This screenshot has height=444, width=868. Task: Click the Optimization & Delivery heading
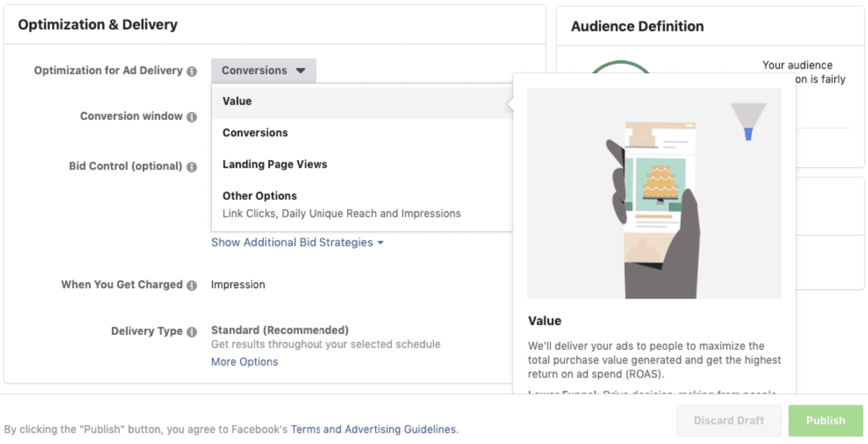coord(98,25)
